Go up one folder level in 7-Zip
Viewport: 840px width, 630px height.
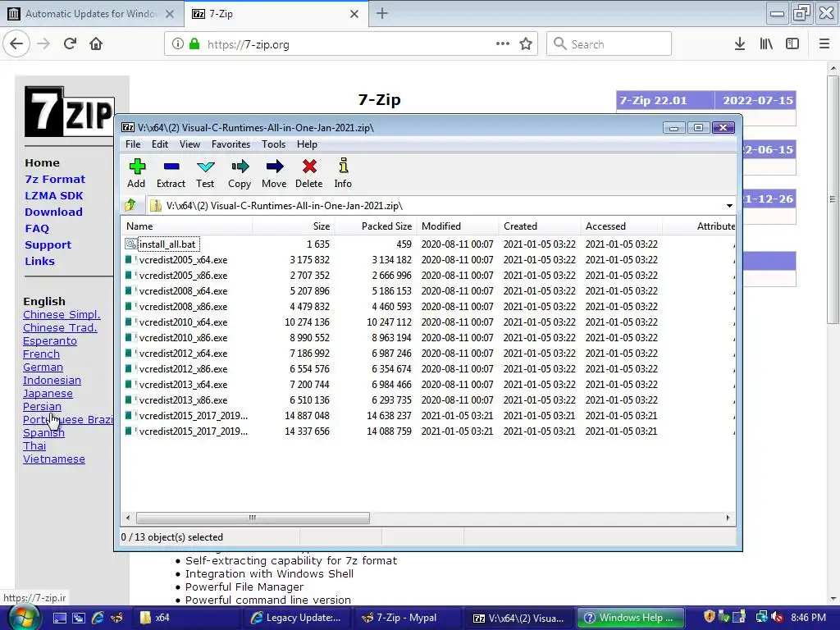pos(130,205)
